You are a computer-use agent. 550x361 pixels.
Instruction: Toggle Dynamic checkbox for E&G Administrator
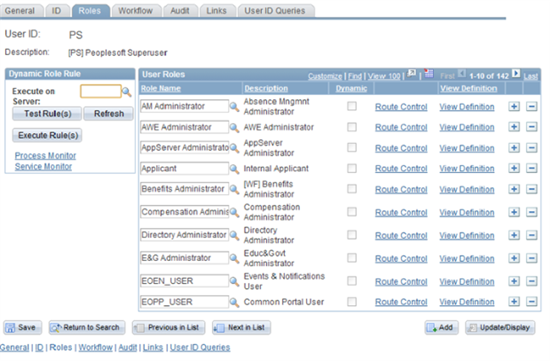352,258
